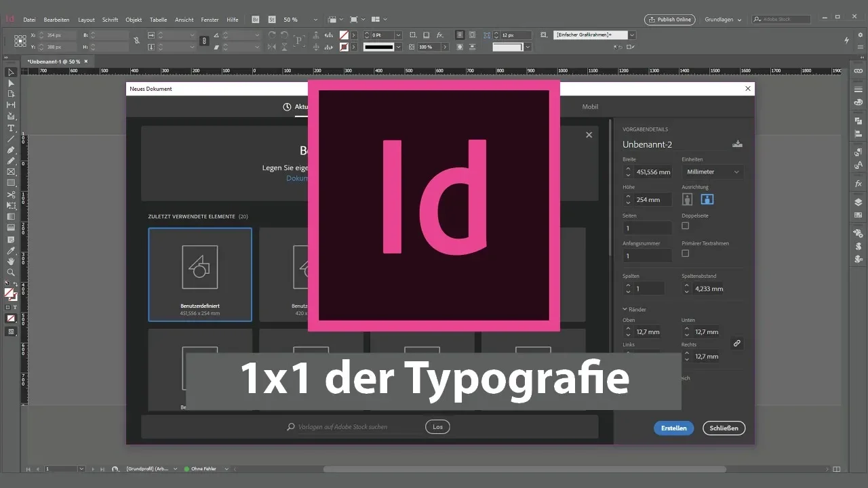Viewport: 868px width, 488px height.
Task: Select the Scissors tool
Action: [x=11, y=195]
